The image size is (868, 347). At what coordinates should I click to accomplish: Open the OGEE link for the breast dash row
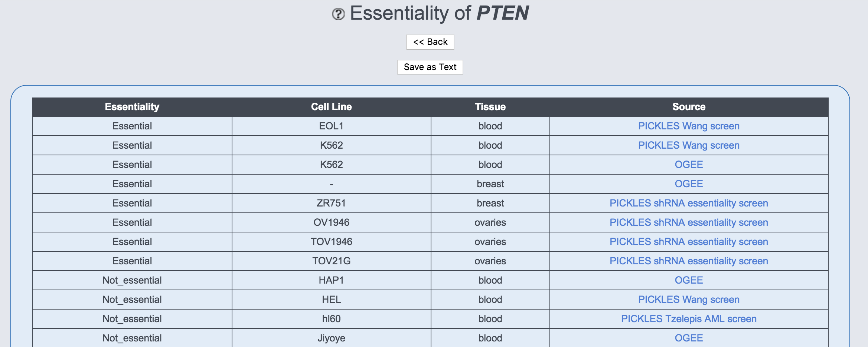click(x=689, y=184)
